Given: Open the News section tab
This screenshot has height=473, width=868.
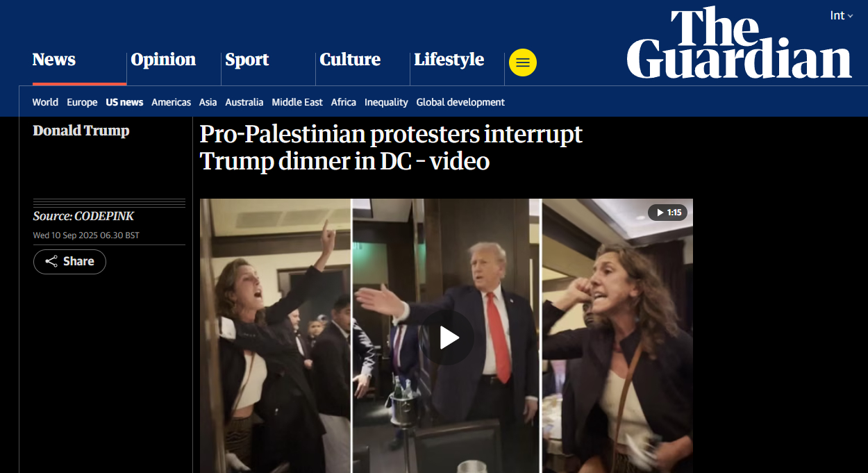Looking at the screenshot, I should 54,60.
